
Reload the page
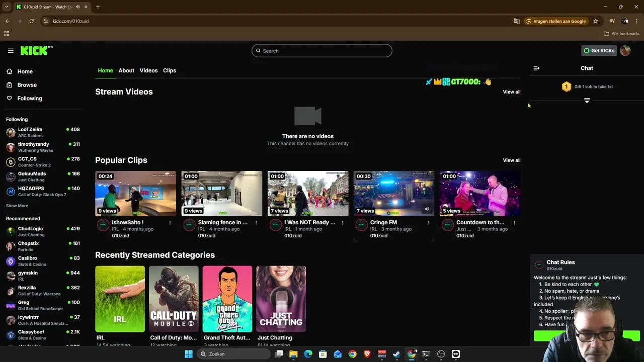[31, 21]
